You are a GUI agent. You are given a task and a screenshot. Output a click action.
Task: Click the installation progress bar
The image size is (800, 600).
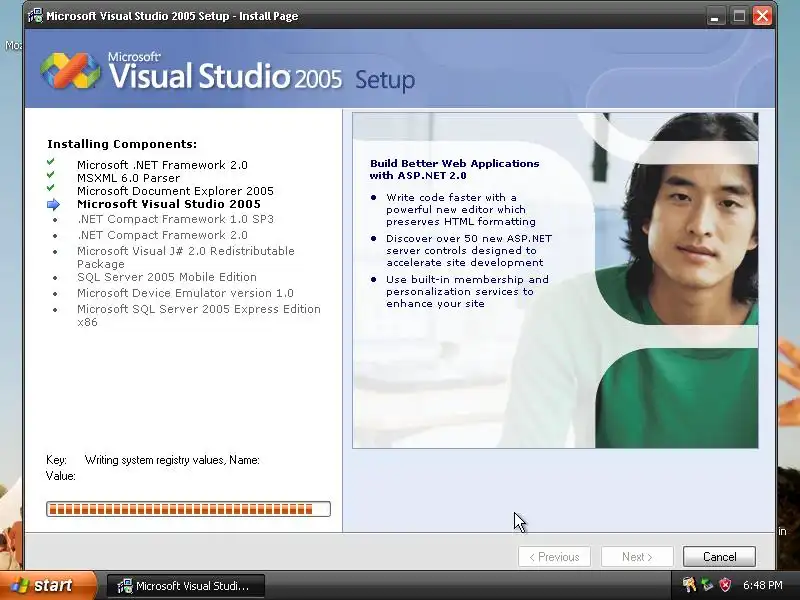tap(188, 509)
